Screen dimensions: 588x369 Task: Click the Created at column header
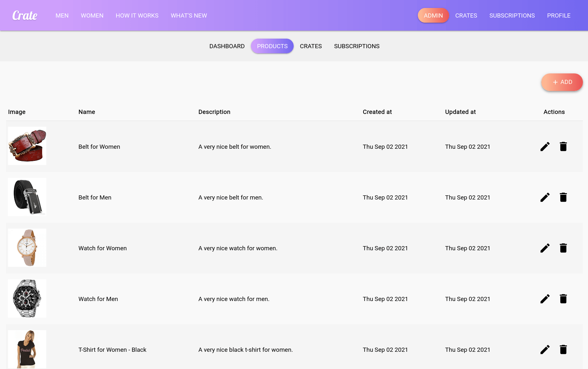point(377,112)
